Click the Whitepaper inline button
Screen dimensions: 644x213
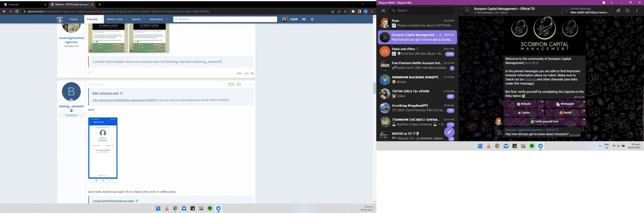click(x=565, y=104)
